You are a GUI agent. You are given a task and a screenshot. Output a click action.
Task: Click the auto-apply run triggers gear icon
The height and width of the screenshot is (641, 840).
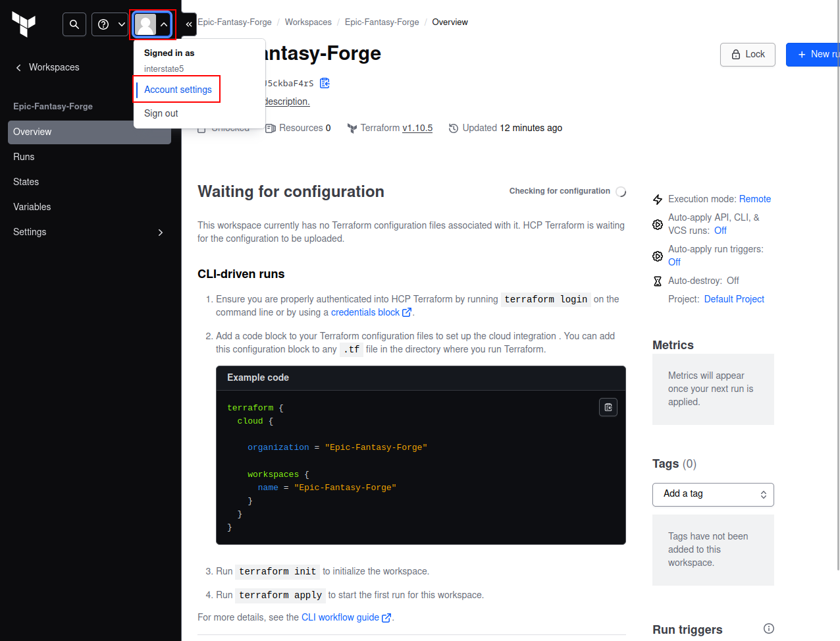pyautogui.click(x=658, y=256)
